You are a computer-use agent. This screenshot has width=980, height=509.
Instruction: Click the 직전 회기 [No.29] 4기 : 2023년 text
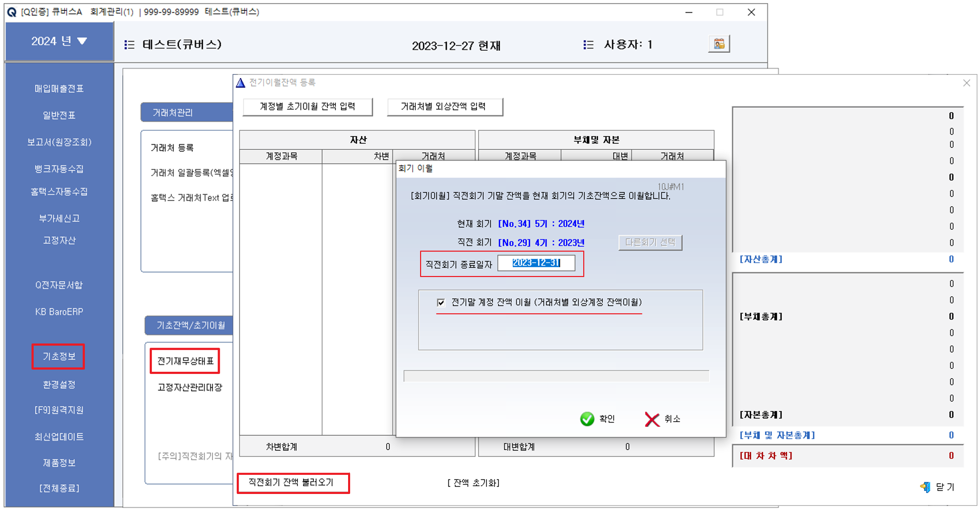pyautogui.click(x=521, y=242)
